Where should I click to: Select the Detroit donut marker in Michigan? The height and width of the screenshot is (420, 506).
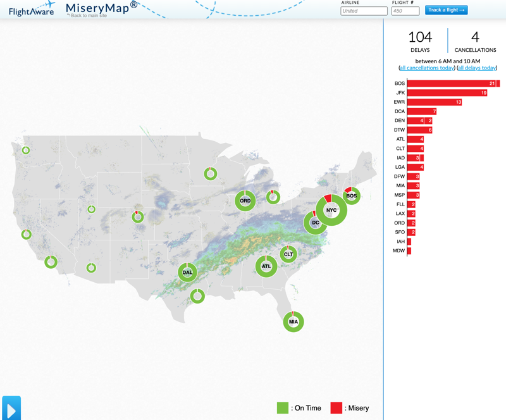(273, 197)
